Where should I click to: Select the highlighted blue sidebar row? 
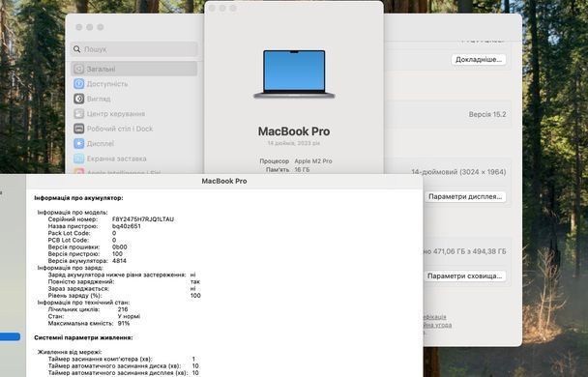10,337
